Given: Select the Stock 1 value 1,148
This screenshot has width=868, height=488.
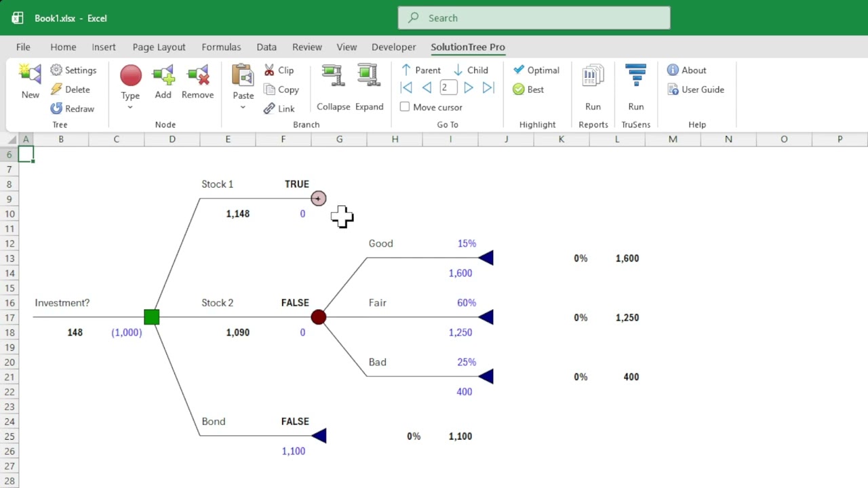Looking at the screenshot, I should tap(238, 213).
